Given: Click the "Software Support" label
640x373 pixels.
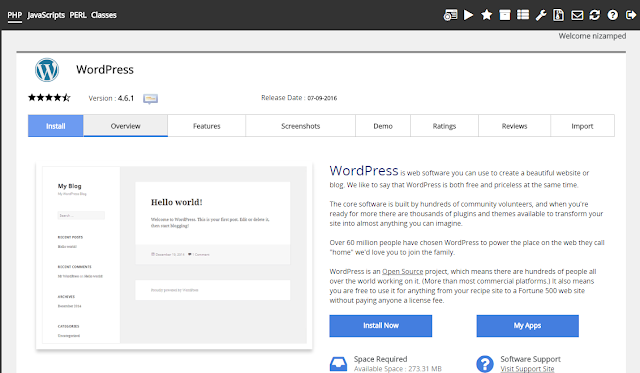Looking at the screenshot, I should 530,359.
